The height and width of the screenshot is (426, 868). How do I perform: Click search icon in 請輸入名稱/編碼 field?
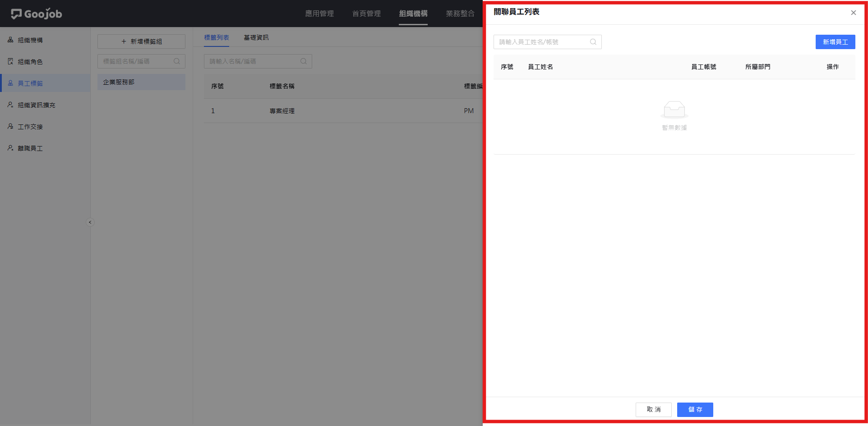(x=304, y=61)
